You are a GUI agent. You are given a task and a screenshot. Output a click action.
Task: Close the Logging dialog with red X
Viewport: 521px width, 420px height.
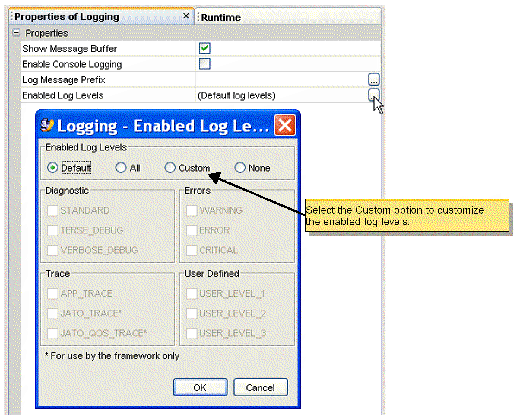[285, 125]
